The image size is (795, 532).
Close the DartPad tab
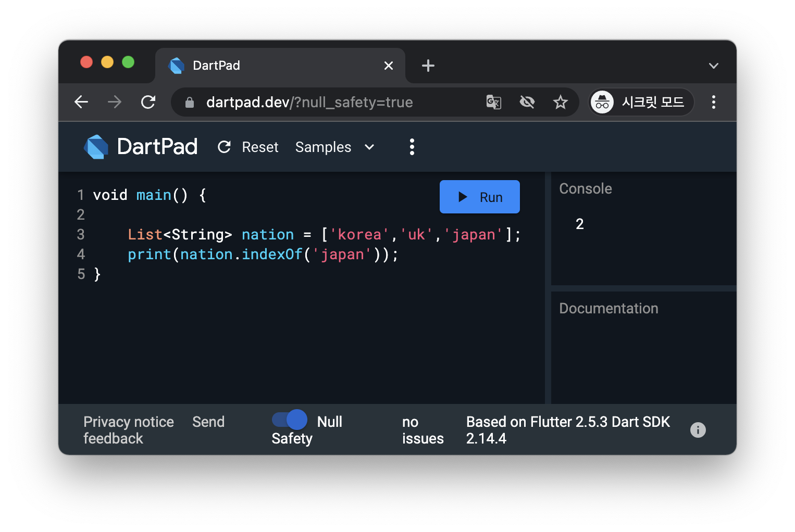point(389,66)
